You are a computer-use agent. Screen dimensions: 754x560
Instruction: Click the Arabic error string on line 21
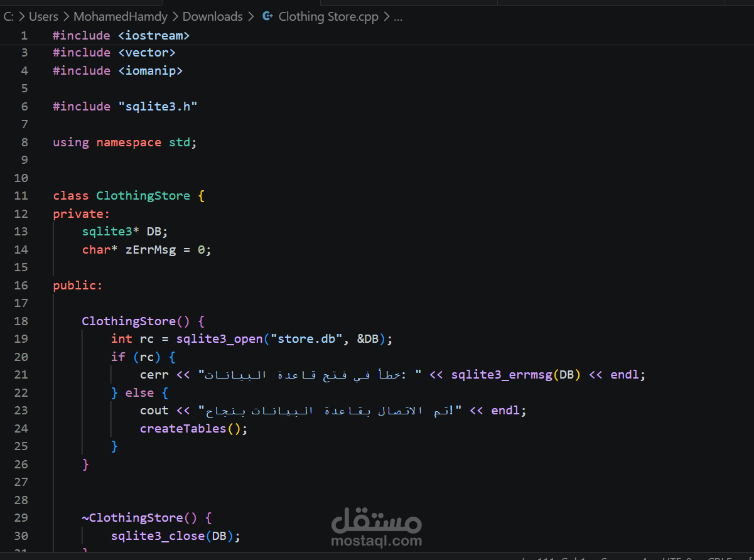click(x=310, y=375)
